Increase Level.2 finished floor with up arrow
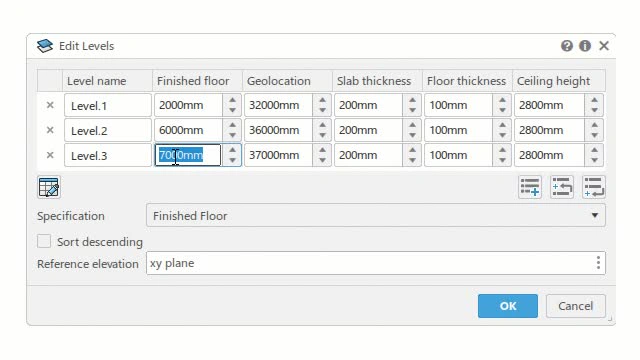 click(x=232, y=125)
